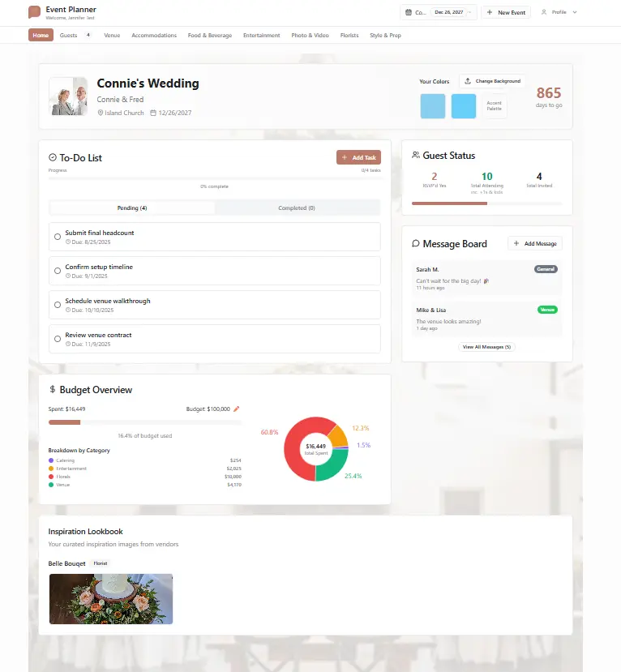
Task: Open the Belle Bouqet cake inspiration image
Action: click(x=111, y=599)
